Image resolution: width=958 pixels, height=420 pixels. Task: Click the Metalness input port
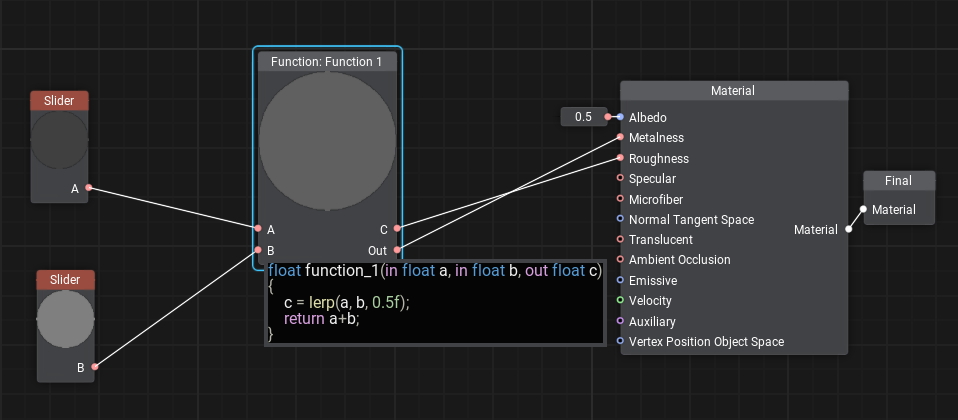620,138
